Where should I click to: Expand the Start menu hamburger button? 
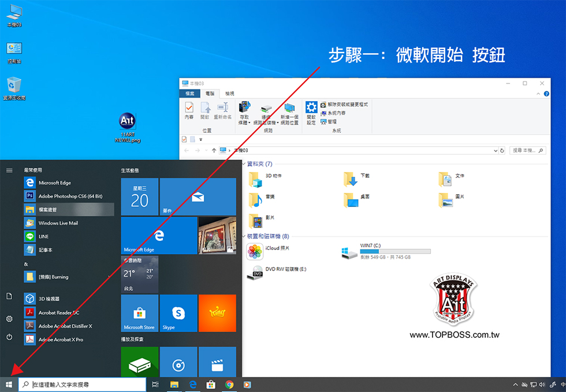pos(9,170)
